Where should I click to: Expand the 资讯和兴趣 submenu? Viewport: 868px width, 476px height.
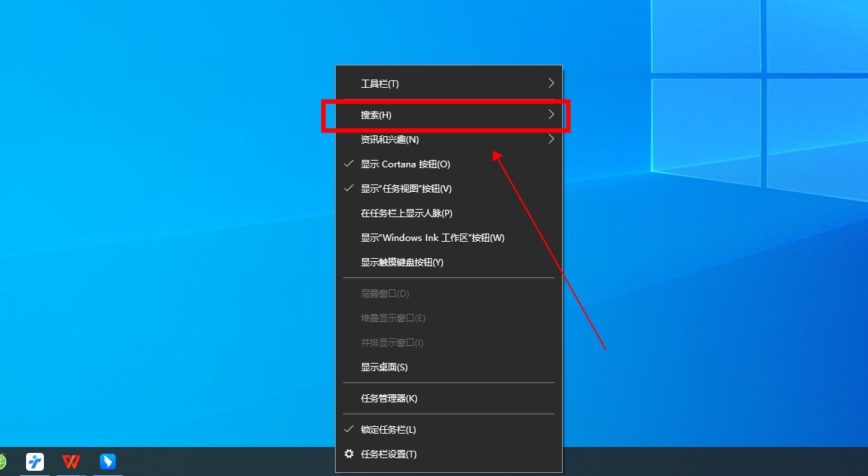(551, 139)
